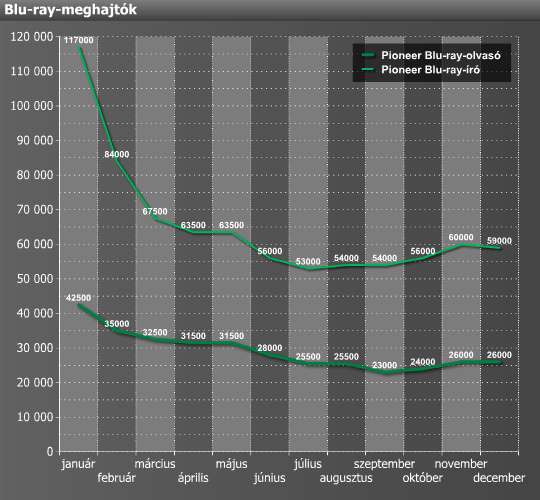Click the 70 000 y-axis value
Viewport: 540px width, 500px height.
pyautogui.click(x=35, y=209)
